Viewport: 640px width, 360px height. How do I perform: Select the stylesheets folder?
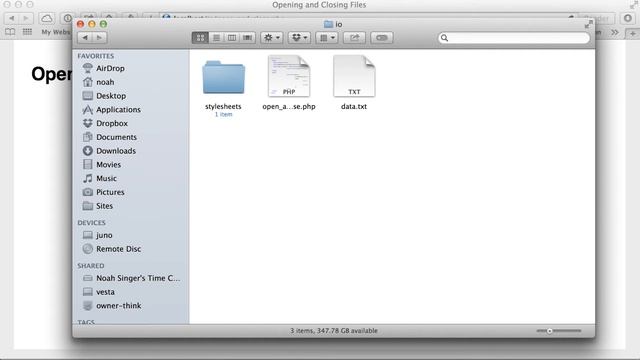[x=223, y=78]
